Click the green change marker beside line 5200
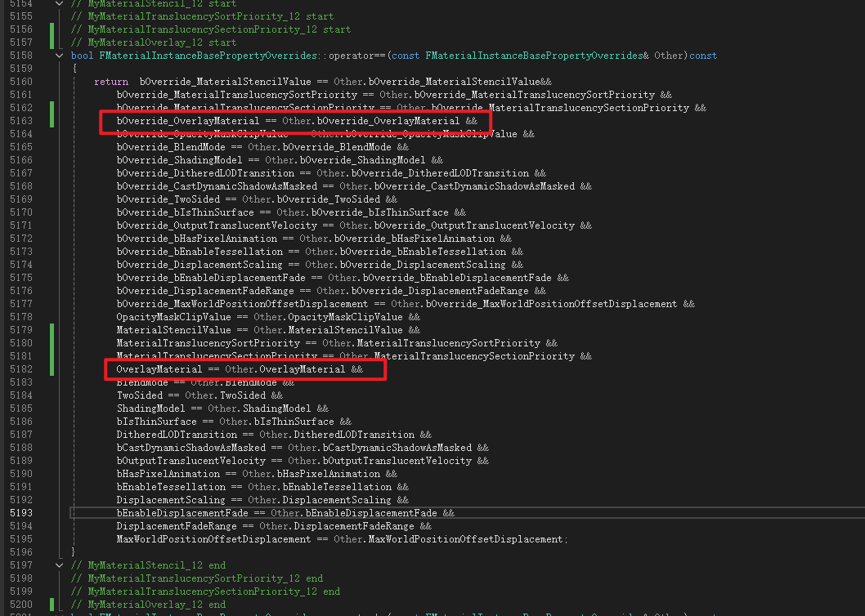Viewport: 865px width, 616px height. pos(52,605)
